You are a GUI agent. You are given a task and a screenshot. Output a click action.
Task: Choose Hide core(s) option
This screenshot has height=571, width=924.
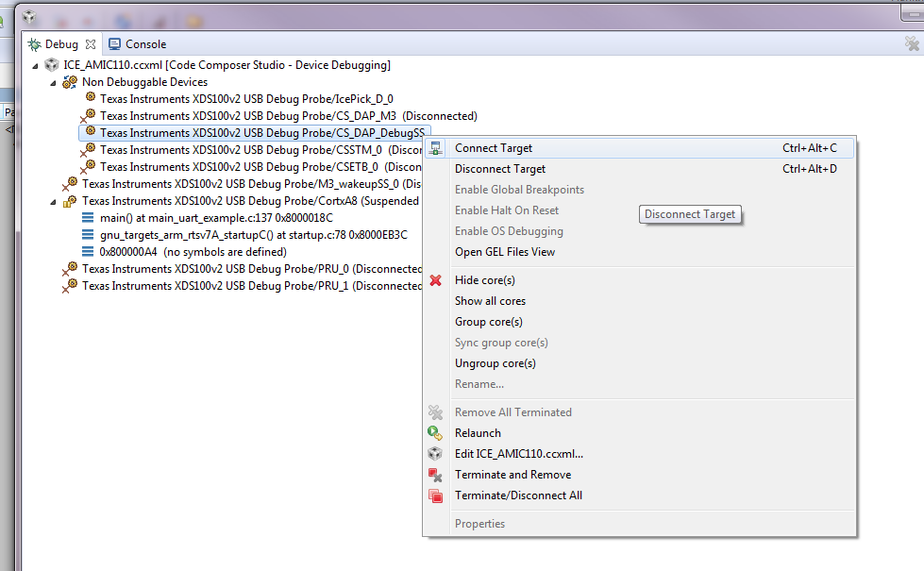point(639,280)
